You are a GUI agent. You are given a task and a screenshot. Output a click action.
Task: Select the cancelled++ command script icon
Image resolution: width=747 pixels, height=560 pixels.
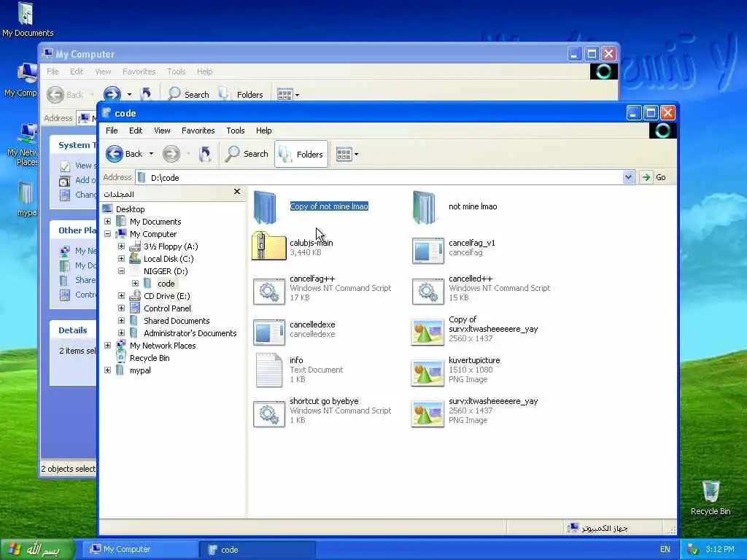tap(427, 292)
